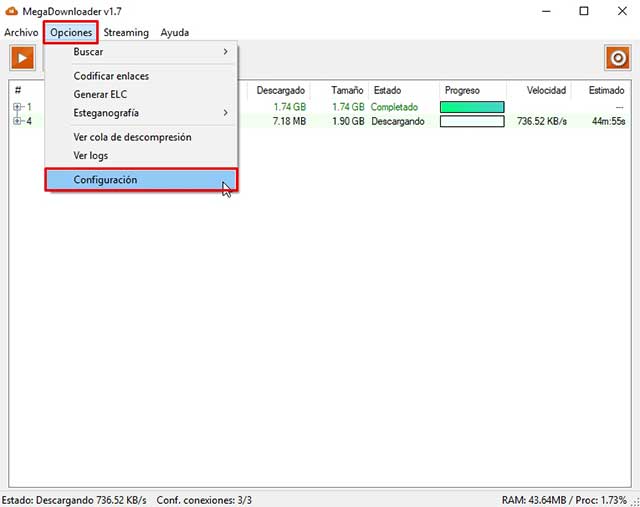Maximize the MegaDownloader window
Image resolution: width=640 pixels, height=507 pixels.
click(x=584, y=11)
